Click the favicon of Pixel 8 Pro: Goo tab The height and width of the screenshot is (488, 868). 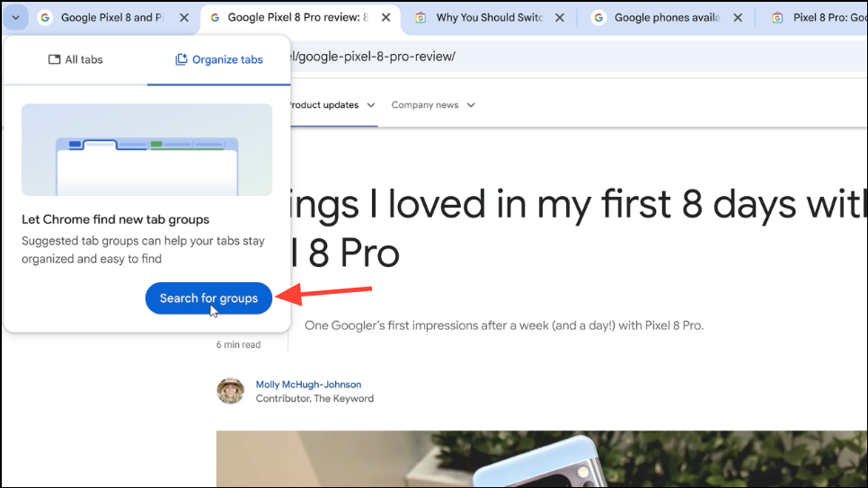coord(777,18)
